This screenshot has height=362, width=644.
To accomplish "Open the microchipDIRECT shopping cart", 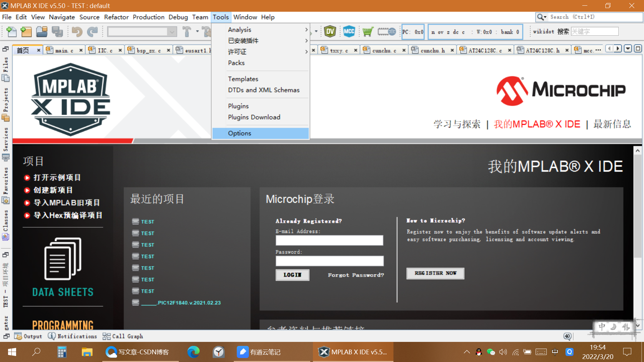I will coord(368,31).
